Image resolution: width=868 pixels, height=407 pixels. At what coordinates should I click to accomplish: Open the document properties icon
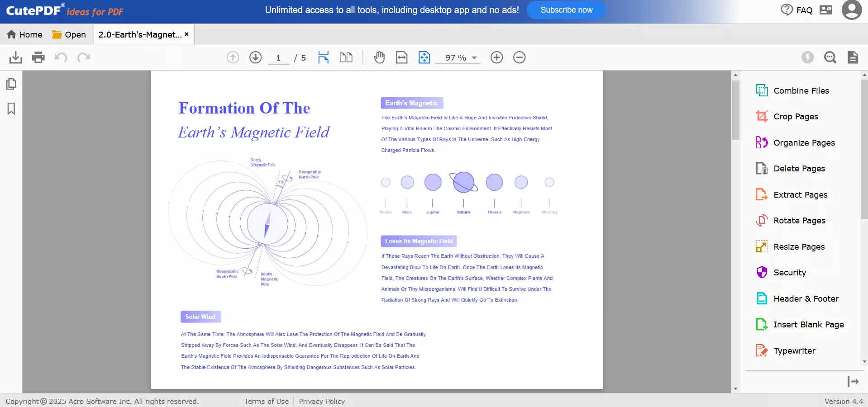tap(853, 57)
